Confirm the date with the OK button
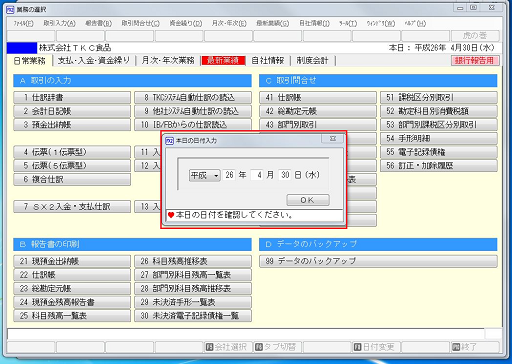The height and width of the screenshot is (364, 512). pyautogui.click(x=308, y=200)
